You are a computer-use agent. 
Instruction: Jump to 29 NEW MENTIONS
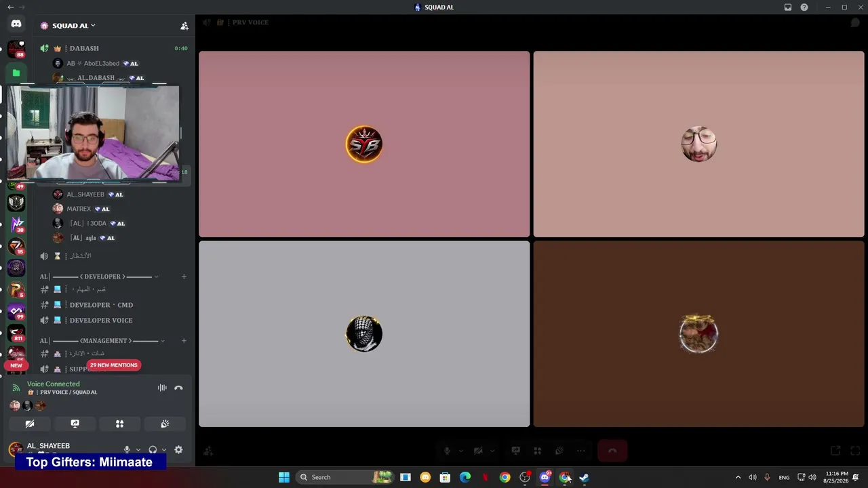coord(114,365)
